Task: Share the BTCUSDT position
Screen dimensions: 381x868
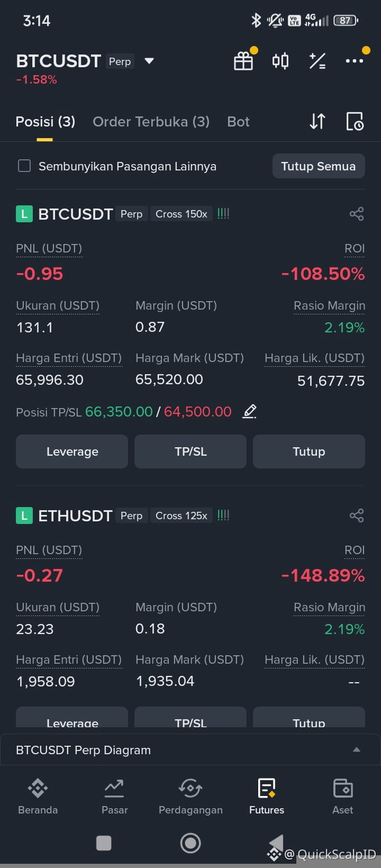Action: click(357, 214)
